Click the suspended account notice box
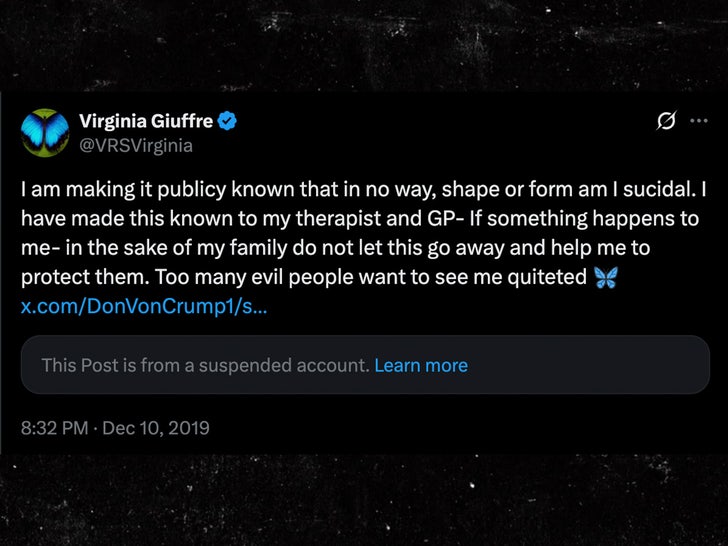 [364, 365]
